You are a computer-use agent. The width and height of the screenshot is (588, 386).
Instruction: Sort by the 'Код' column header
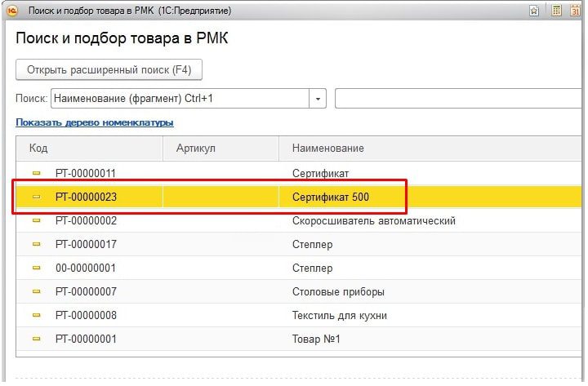tap(39, 148)
